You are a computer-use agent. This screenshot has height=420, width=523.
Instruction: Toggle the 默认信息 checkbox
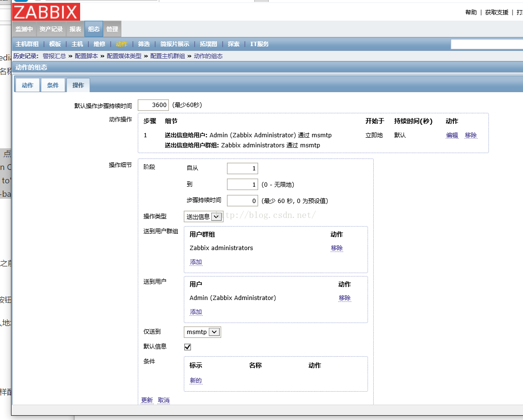[188, 347]
